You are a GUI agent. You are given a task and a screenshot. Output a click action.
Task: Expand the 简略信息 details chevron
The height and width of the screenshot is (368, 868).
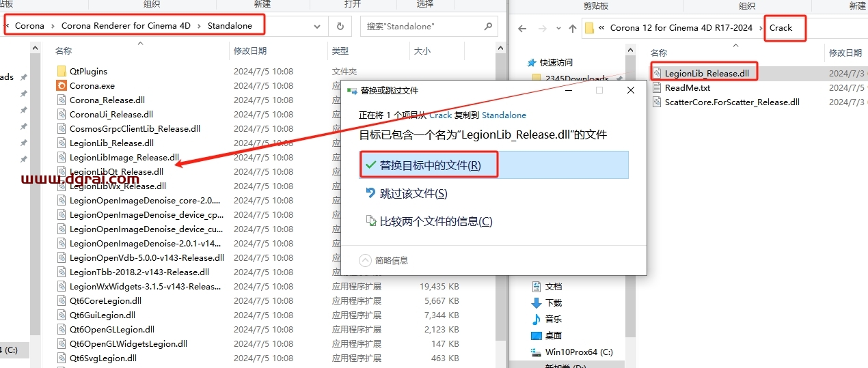(x=365, y=260)
